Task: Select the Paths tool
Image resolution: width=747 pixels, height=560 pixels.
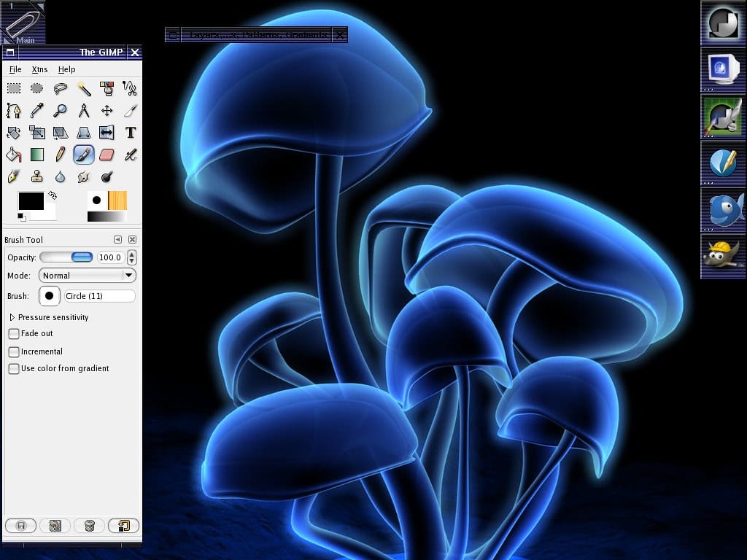Action: click(14, 111)
